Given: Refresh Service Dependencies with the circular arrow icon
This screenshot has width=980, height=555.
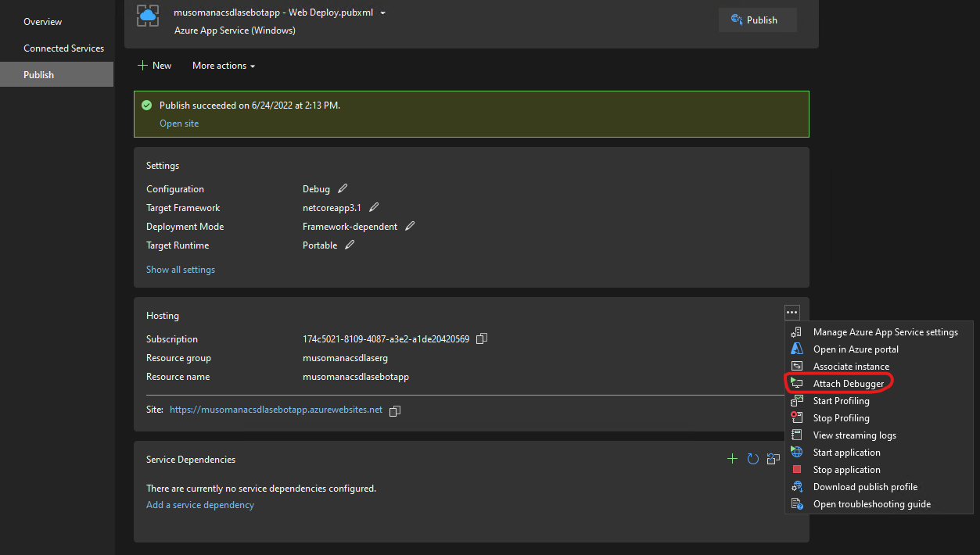Looking at the screenshot, I should [x=752, y=459].
